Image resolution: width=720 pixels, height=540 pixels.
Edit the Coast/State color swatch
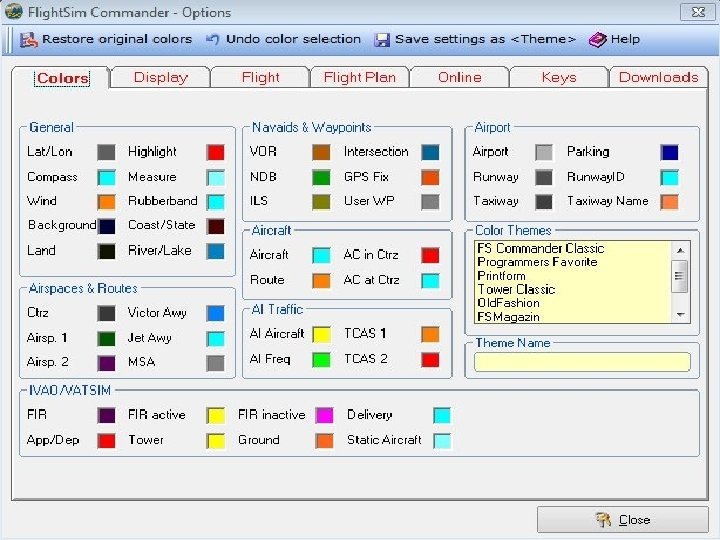215,226
